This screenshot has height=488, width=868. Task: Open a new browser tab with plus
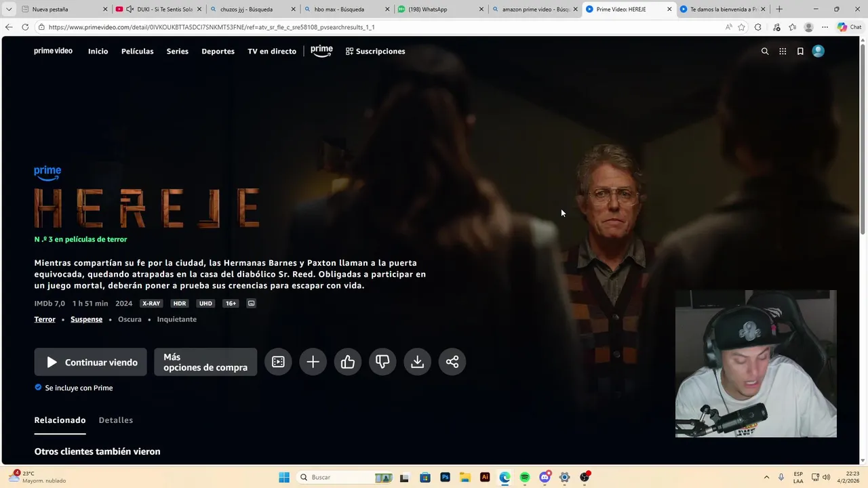tap(779, 9)
